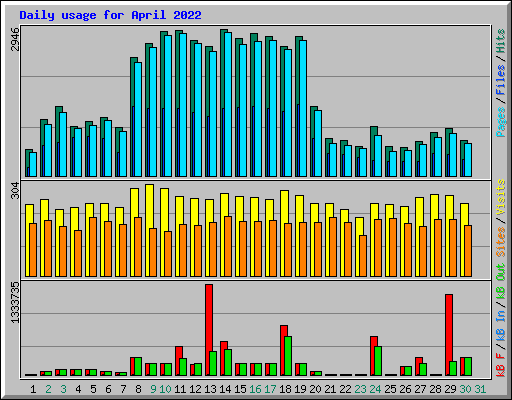Click the orange sites bar on day 23
This screenshot has height=400, width=512.
tap(363, 256)
